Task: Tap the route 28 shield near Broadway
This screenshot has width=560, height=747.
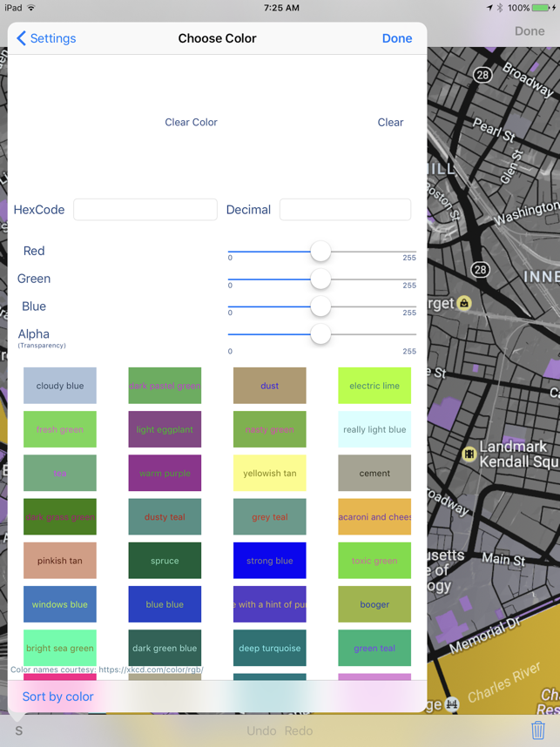Action: (482, 75)
